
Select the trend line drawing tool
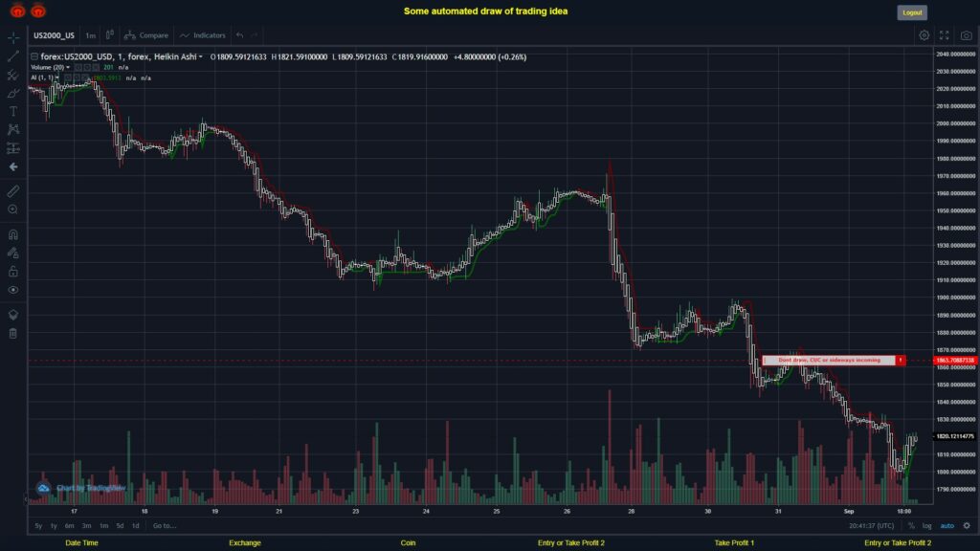coord(13,56)
